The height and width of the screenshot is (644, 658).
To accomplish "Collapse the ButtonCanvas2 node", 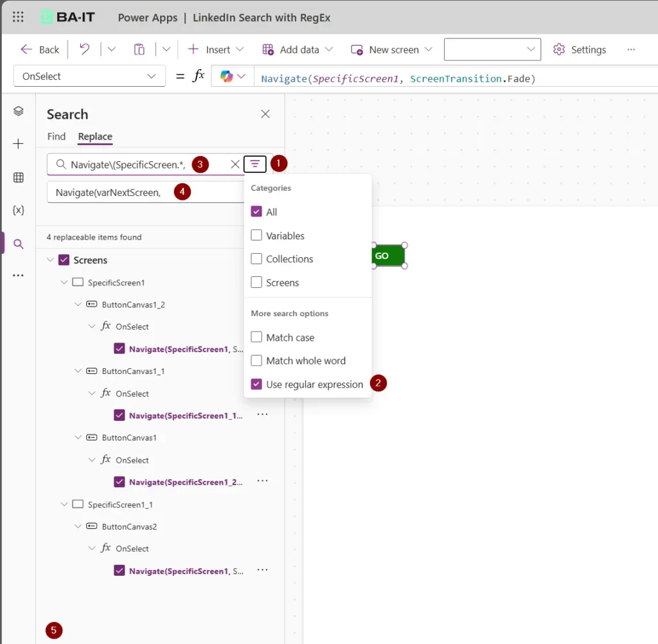I will tap(78, 526).
